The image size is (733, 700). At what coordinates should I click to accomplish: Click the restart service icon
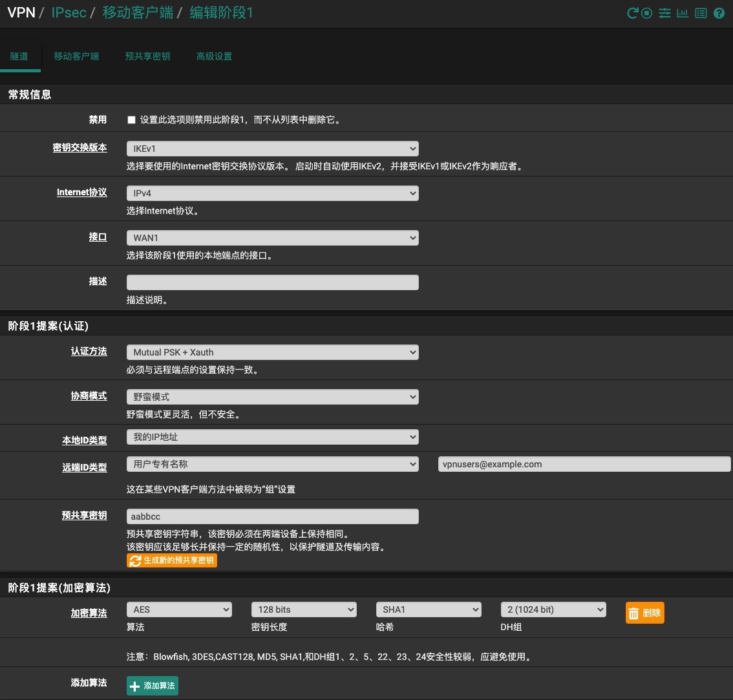coord(633,13)
